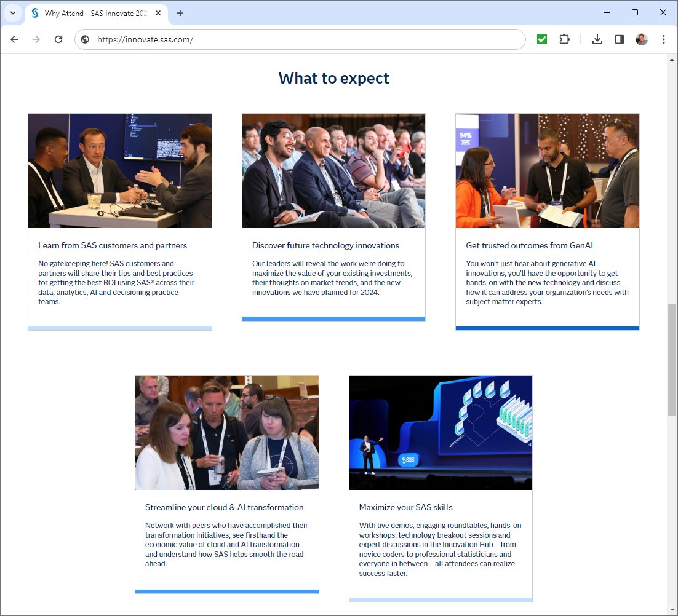This screenshot has width=678, height=616.
Task: Click the address bar URL field
Action: (300, 39)
